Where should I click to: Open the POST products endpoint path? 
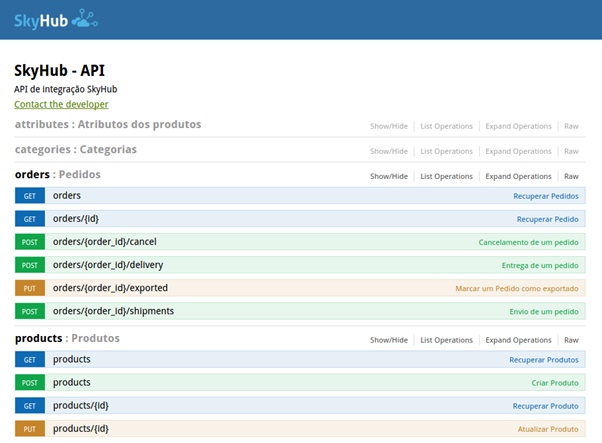(x=72, y=383)
